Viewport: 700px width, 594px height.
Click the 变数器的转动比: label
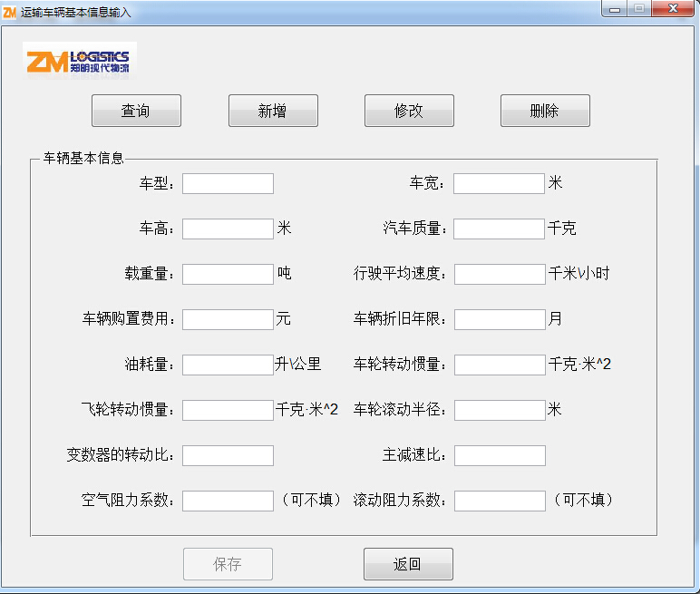[x=120, y=454]
